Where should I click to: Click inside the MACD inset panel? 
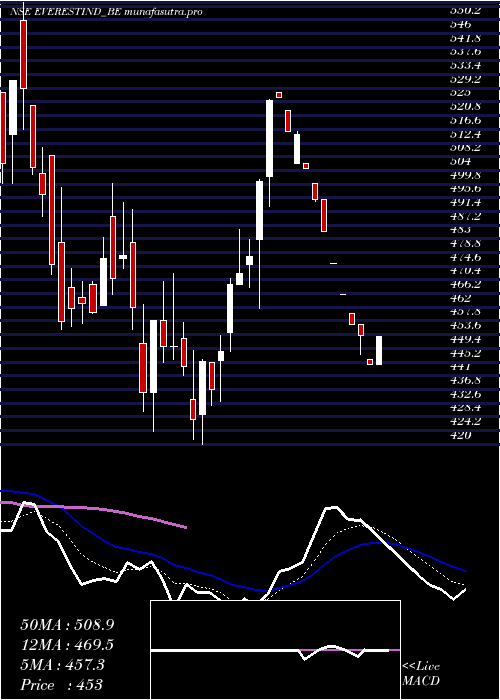click(x=275, y=650)
